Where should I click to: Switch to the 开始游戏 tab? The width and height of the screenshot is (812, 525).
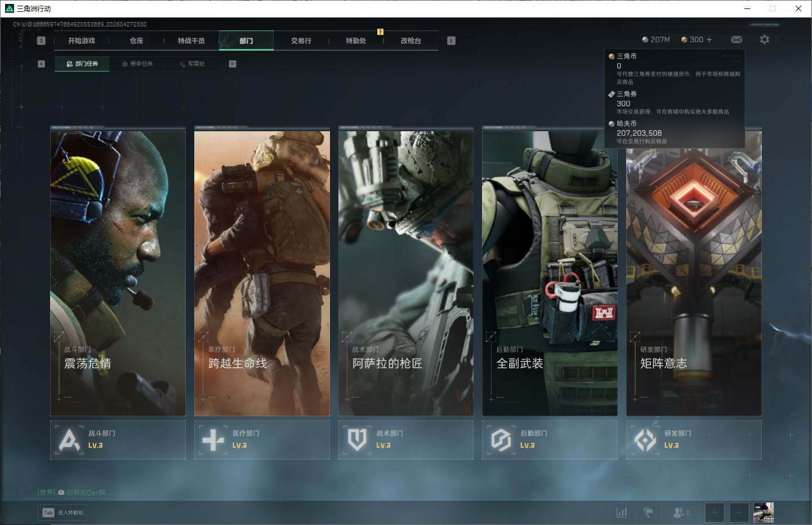click(82, 41)
